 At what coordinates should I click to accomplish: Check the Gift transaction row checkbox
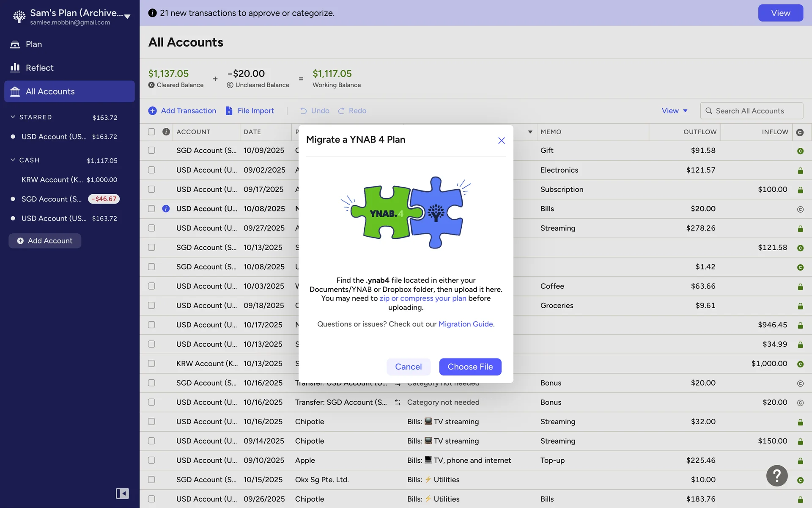[151, 150]
